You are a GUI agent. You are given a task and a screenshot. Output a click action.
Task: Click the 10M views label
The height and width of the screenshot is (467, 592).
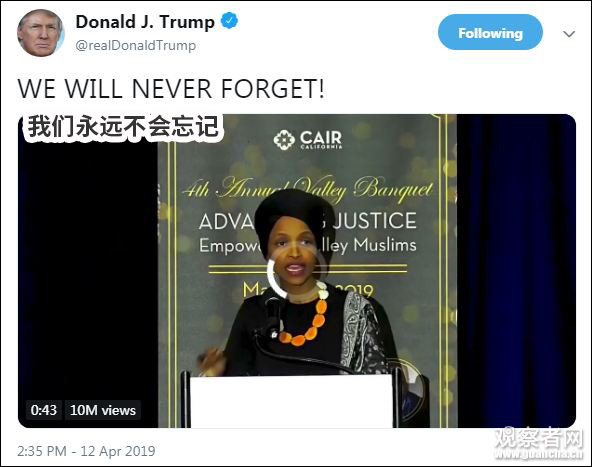(103, 410)
